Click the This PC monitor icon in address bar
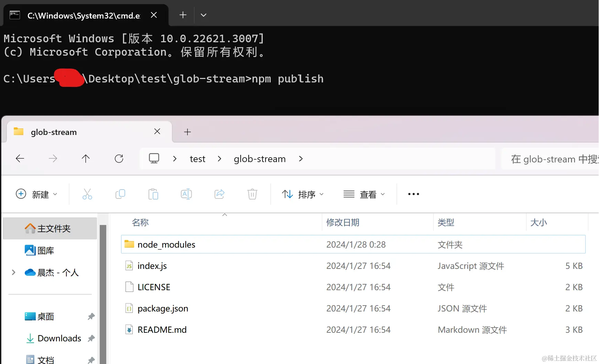This screenshot has height=364, width=599. 154,158
